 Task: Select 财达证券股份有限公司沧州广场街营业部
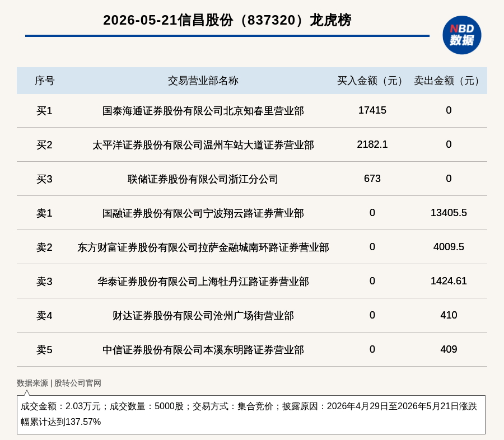coord(203,316)
